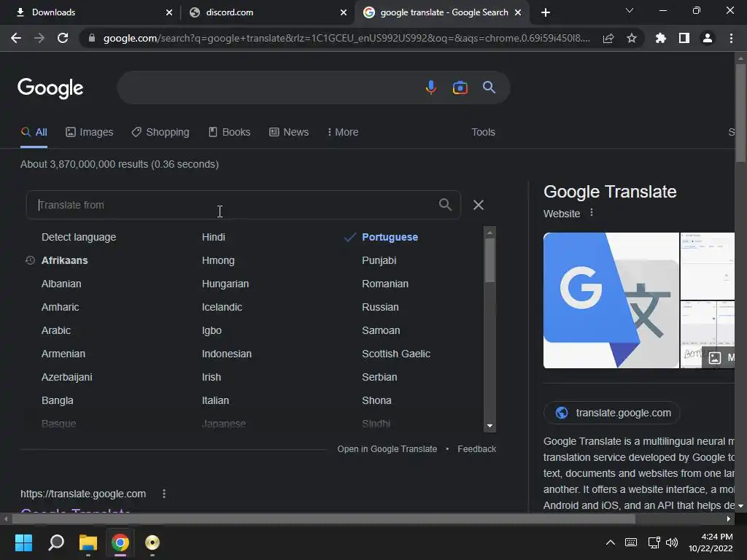Screen dimensions: 747x560
Task: Click the share this page icon
Action: click(x=608, y=38)
